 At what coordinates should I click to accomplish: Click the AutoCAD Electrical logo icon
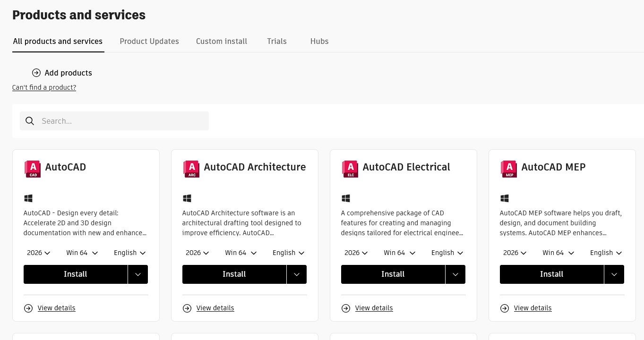350,169
